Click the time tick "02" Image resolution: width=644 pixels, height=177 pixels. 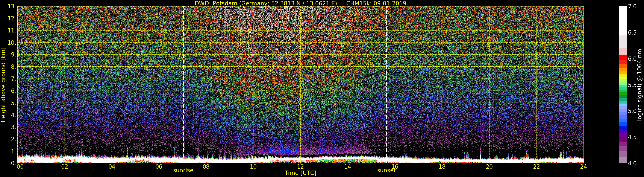coord(65,167)
